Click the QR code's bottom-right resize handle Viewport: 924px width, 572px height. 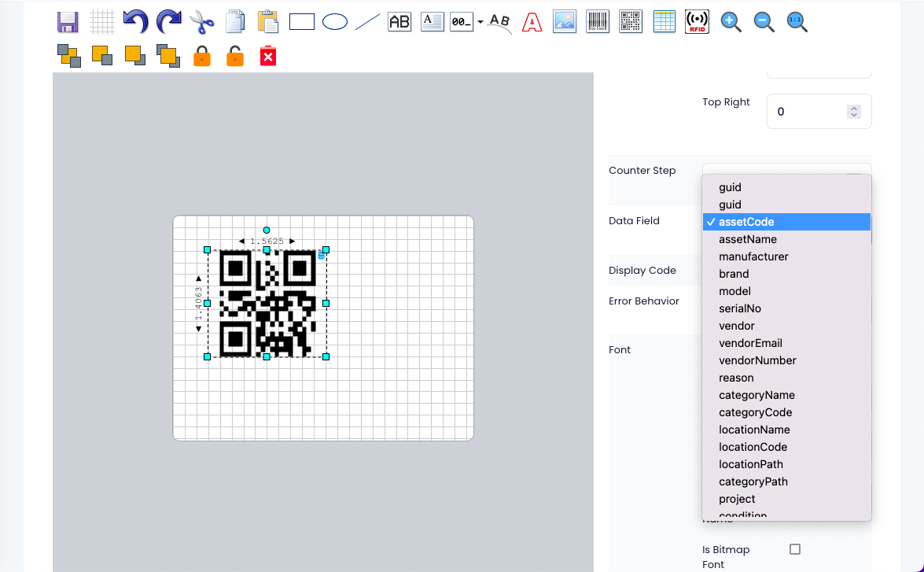[326, 356]
